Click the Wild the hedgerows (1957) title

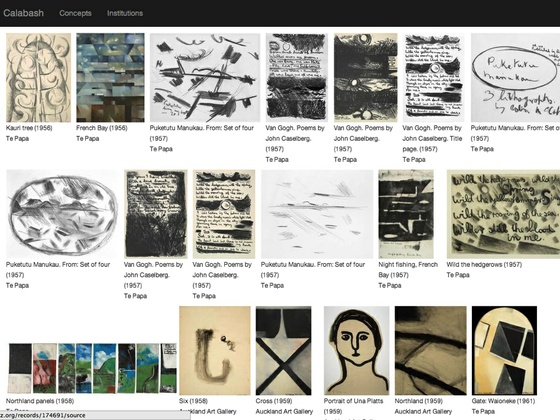pos(484,265)
